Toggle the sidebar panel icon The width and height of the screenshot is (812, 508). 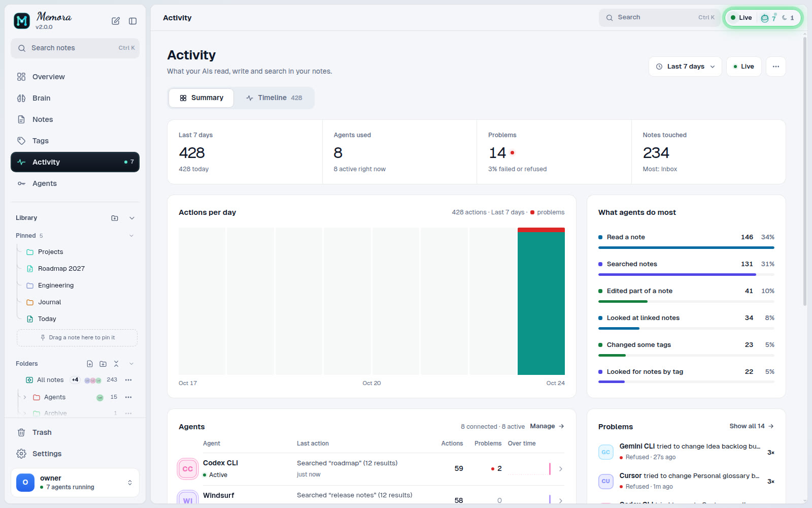[132, 21]
